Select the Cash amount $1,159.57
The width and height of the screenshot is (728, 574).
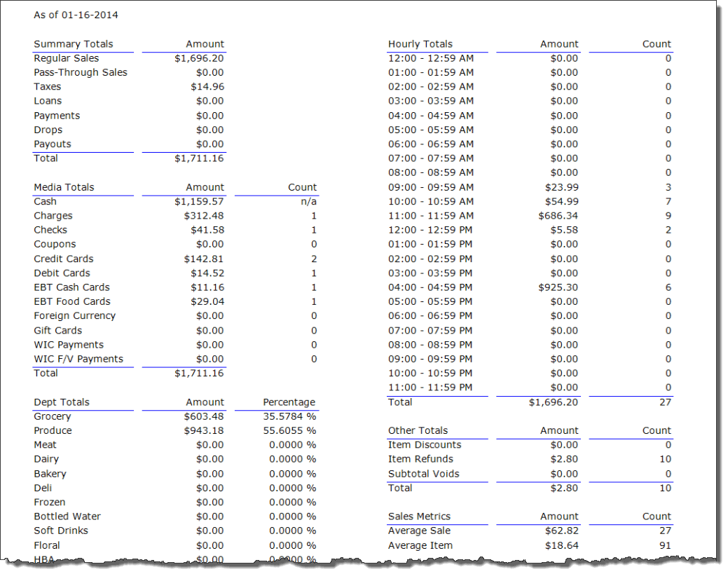click(x=199, y=202)
